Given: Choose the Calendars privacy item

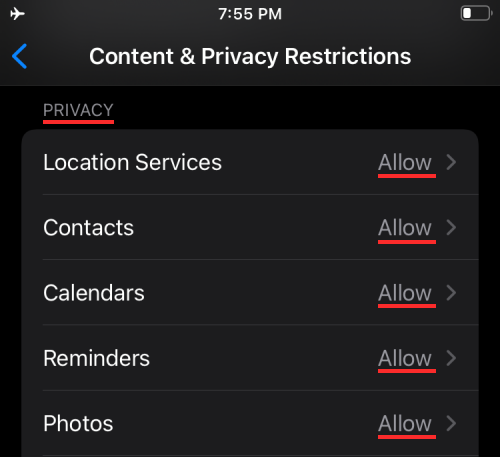Looking at the screenshot, I should 250,293.
